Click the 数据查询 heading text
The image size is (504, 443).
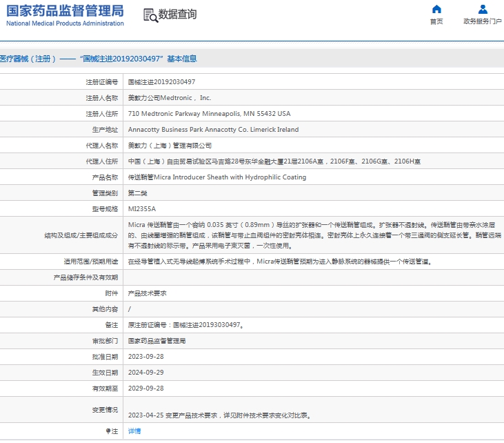pyautogui.click(x=177, y=14)
